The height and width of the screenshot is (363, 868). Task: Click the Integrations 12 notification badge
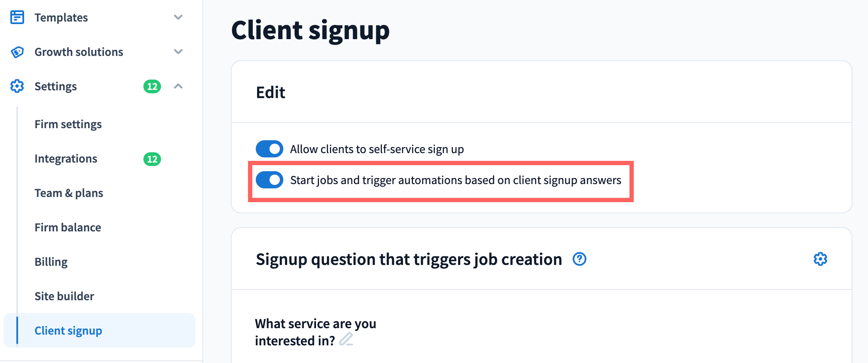[152, 159]
